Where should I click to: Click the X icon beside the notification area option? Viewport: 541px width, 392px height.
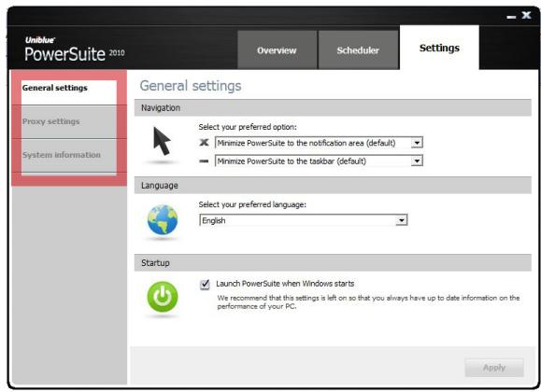coord(205,142)
